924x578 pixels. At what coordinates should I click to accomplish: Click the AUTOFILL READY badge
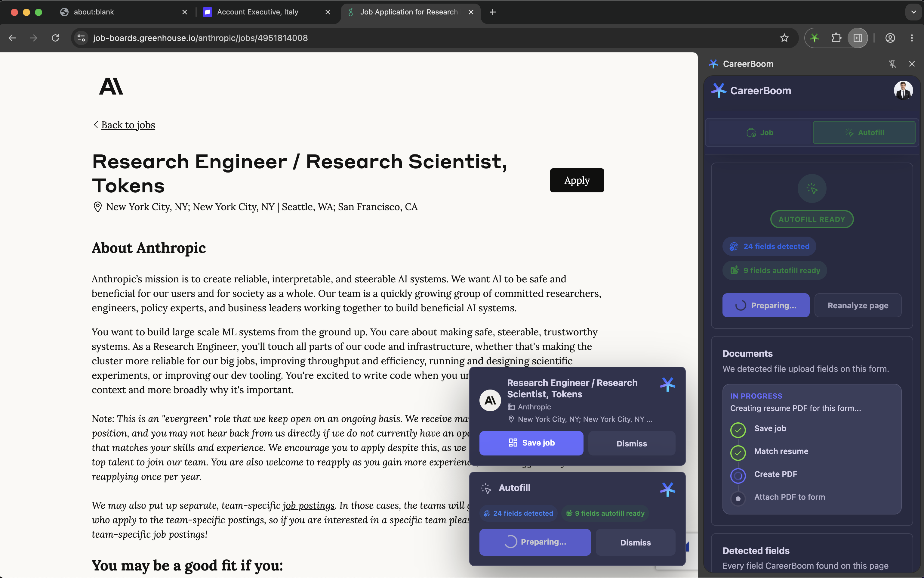[x=812, y=219]
